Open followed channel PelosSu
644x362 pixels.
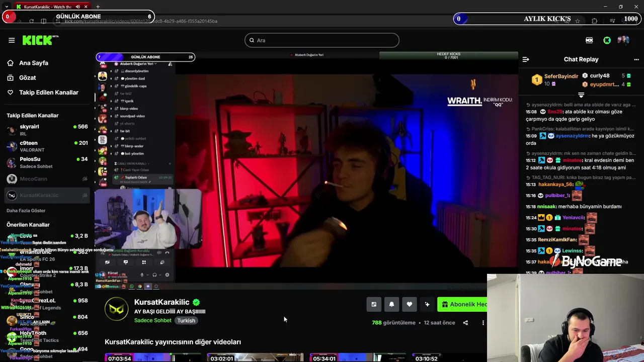(47, 162)
